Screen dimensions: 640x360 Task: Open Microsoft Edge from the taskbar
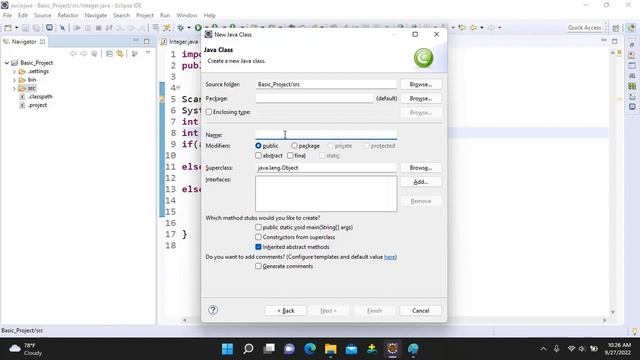(x=310, y=349)
